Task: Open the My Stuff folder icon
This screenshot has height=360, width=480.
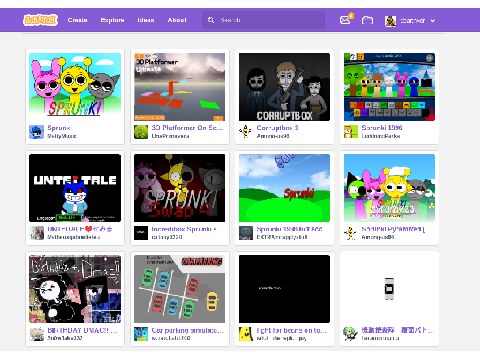Action: click(x=367, y=20)
